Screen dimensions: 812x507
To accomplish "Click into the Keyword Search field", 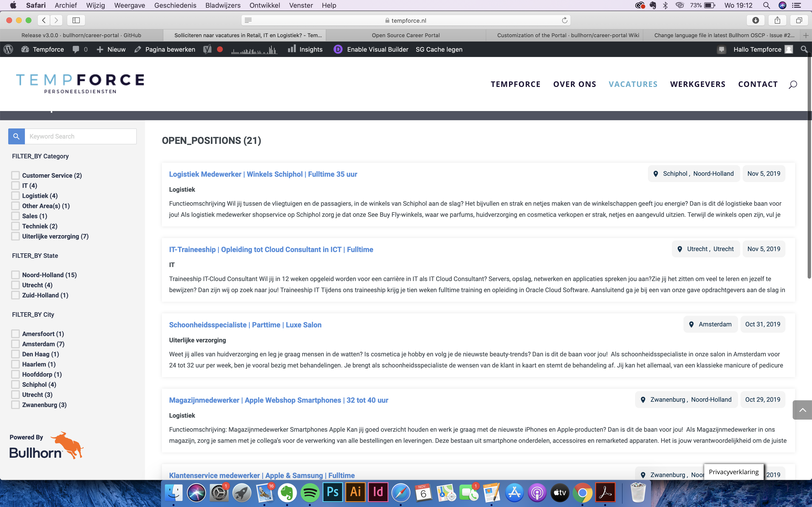I will click(x=80, y=136).
